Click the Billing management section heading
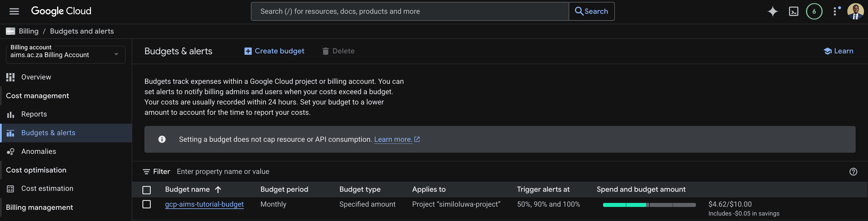This screenshot has height=221, width=868. [39, 208]
